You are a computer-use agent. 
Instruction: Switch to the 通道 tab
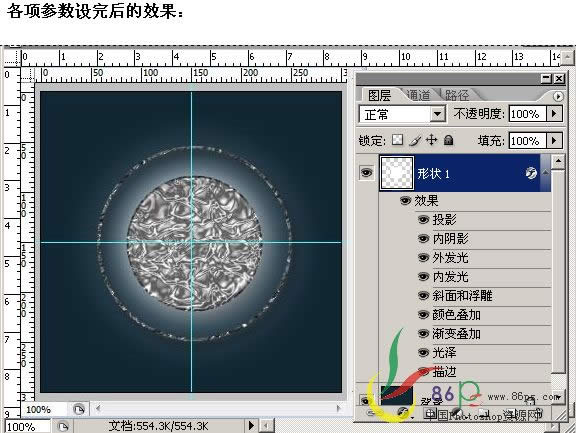click(419, 95)
